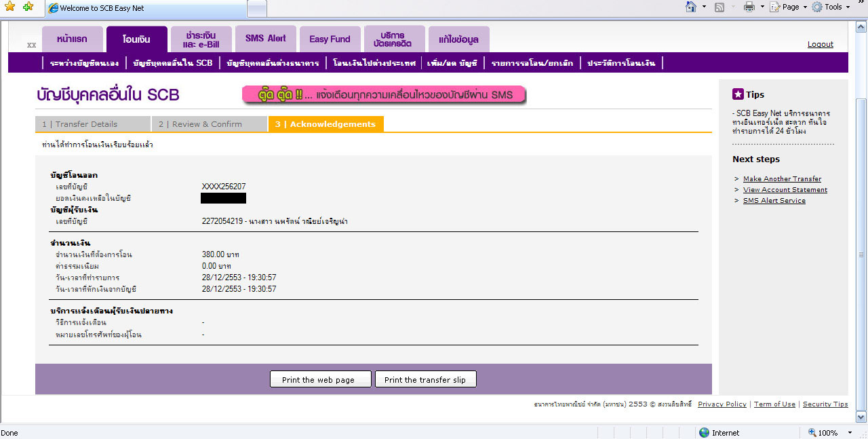This screenshot has height=439, width=868.
Task: Select the Welcome to SCB Easy Net browser tab
Action: (x=144, y=8)
